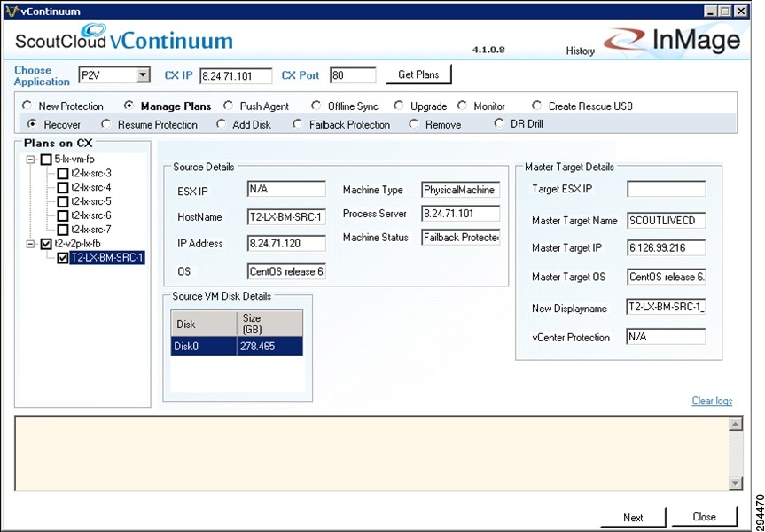Collapse the t2-v2p-lx-fb plan tree node
Image resolution: width=765 pixels, height=532 pixels.
pos(30,244)
